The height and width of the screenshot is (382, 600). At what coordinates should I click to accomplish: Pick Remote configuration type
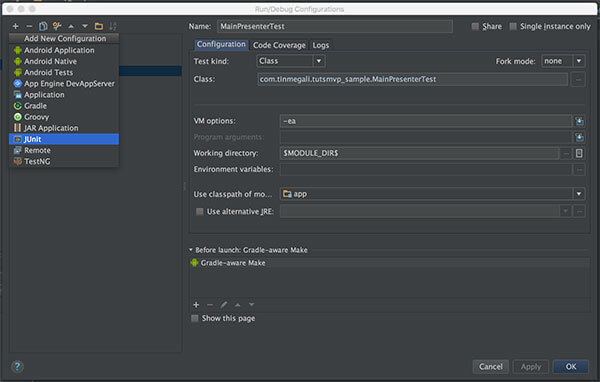click(x=64, y=150)
